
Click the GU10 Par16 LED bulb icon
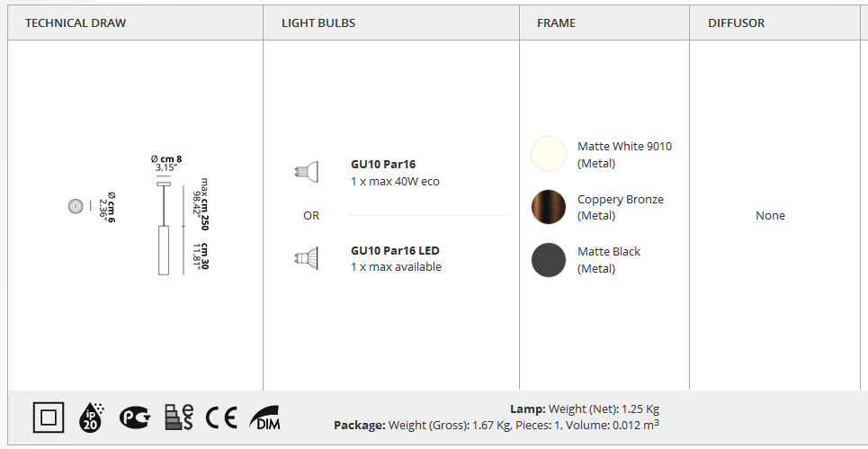[306, 258]
